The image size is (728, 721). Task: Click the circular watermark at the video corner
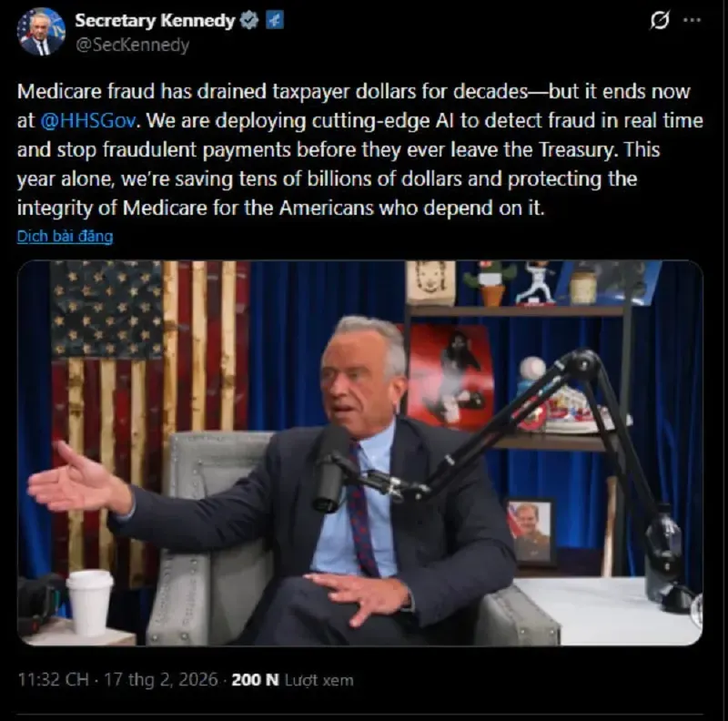tap(696, 610)
